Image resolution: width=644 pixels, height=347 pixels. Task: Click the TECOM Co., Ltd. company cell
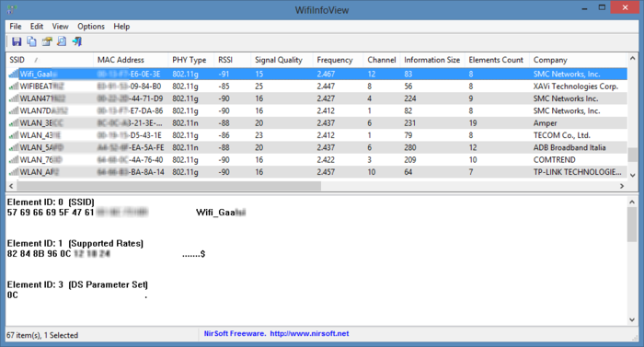point(562,135)
